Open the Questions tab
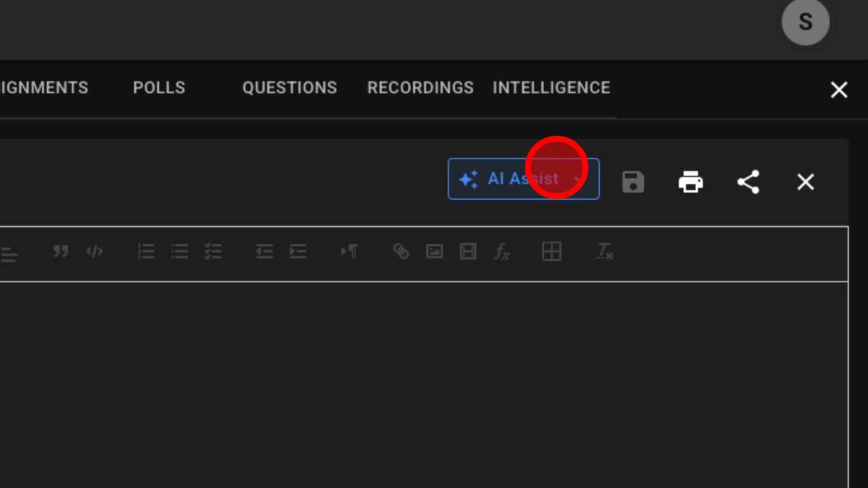The width and height of the screenshot is (868, 488). tap(290, 88)
